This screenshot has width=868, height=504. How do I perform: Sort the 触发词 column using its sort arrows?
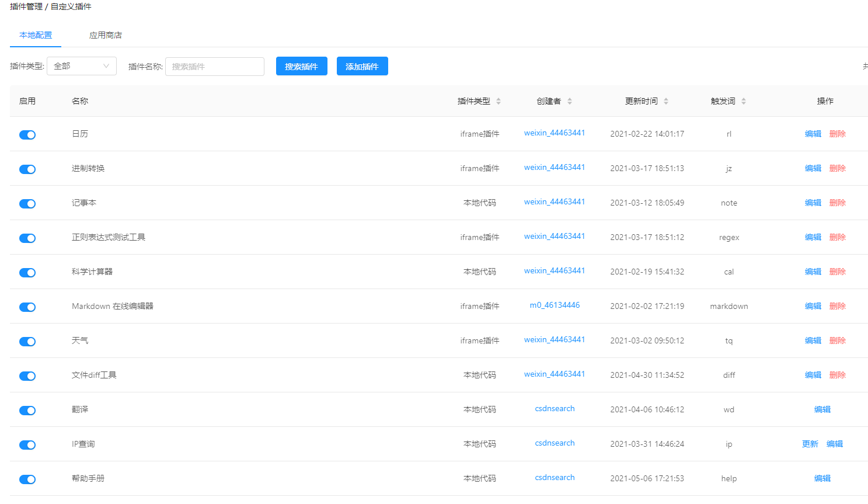744,100
